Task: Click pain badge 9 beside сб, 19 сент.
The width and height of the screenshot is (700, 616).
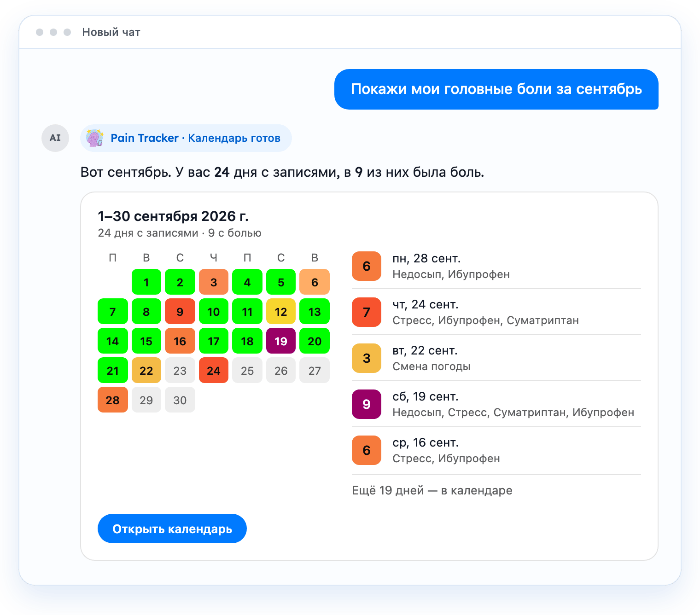Action: [367, 404]
